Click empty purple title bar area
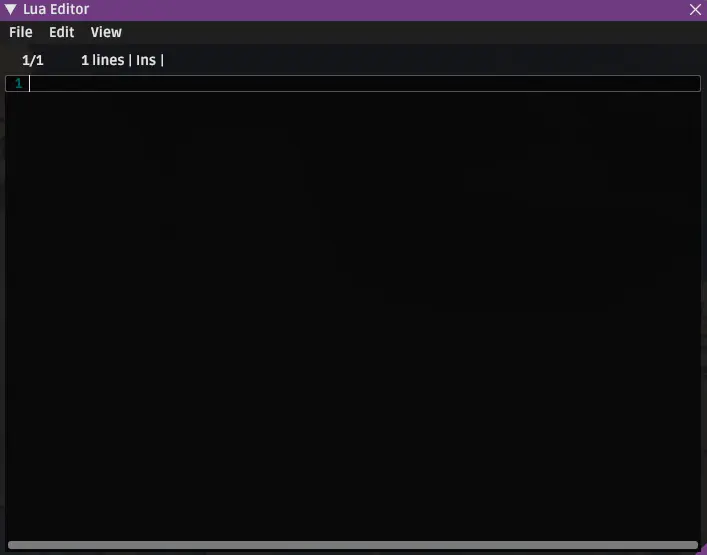Image resolution: width=707 pixels, height=555 pixels. point(388,9)
